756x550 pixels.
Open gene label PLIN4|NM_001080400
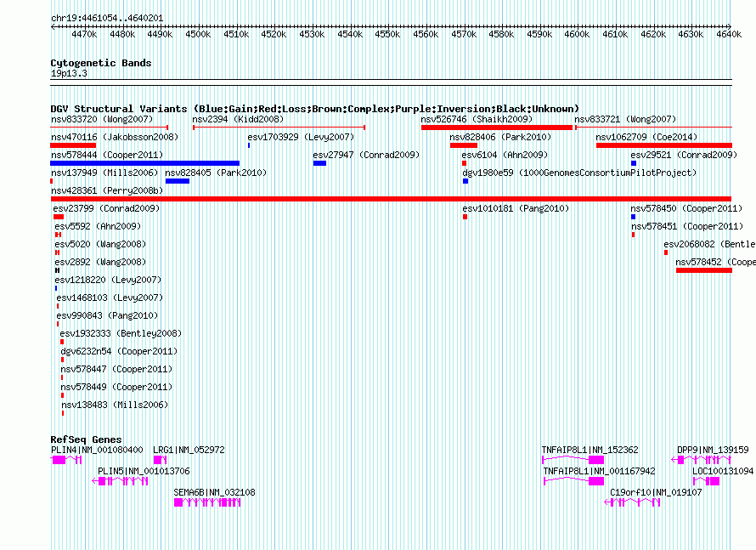(97, 450)
